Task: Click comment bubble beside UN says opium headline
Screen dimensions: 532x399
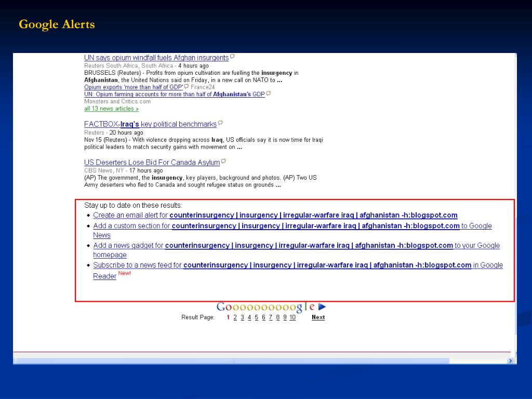Action: pyautogui.click(x=232, y=56)
